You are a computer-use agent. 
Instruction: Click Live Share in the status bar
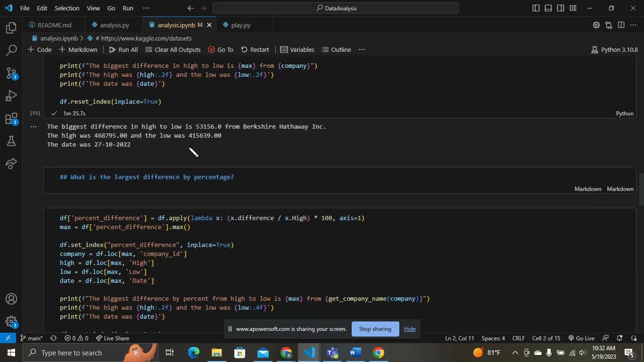112,338
